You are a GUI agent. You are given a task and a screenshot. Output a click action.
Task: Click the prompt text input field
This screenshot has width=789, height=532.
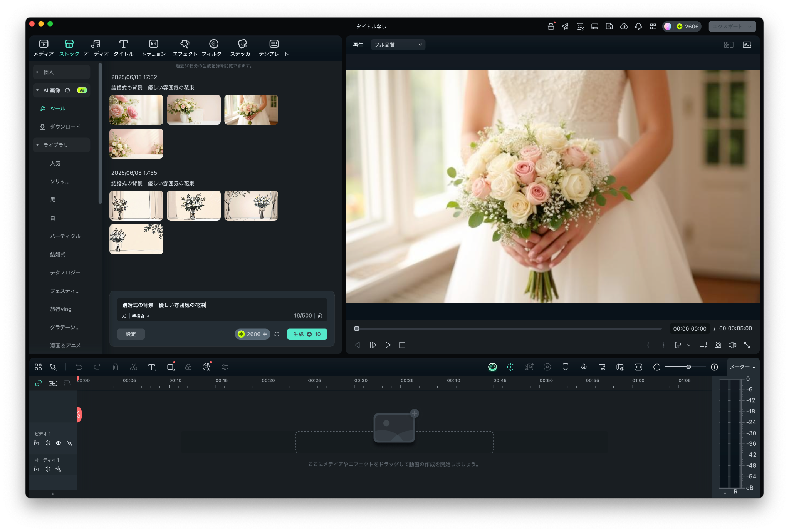click(x=222, y=305)
